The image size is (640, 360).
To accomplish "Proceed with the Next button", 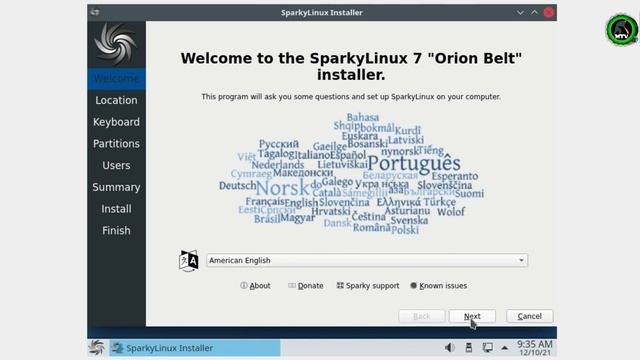I will point(472,316).
